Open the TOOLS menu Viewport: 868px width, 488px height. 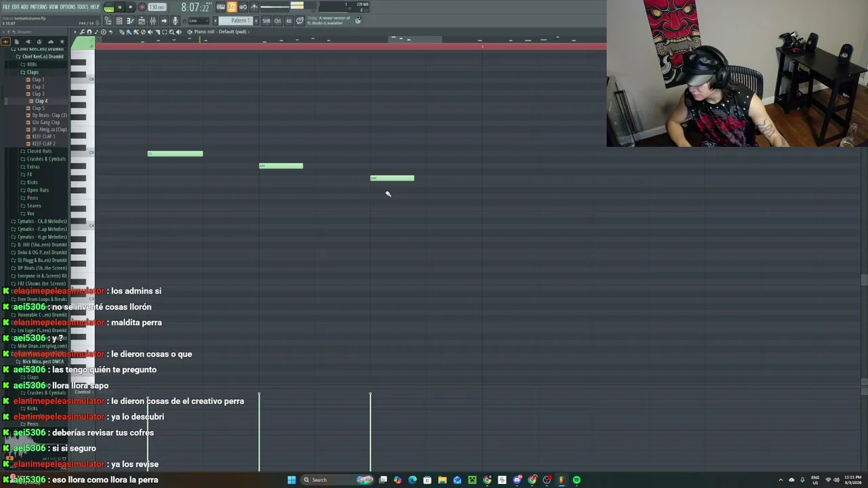(83, 7)
